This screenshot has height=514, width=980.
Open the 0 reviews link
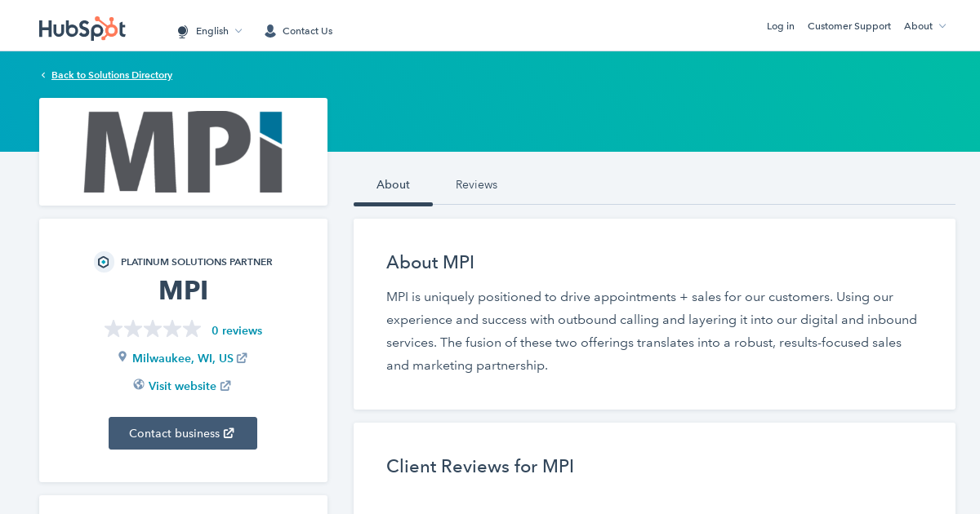pos(237,330)
